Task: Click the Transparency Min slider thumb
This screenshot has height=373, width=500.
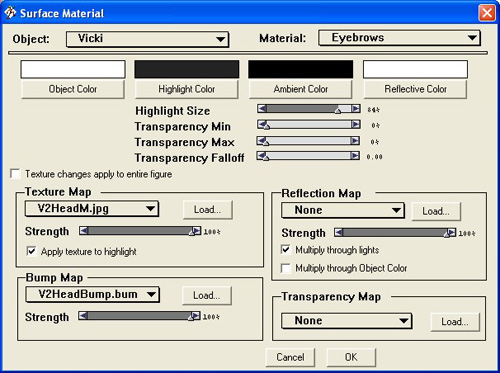Action: [x=266, y=126]
